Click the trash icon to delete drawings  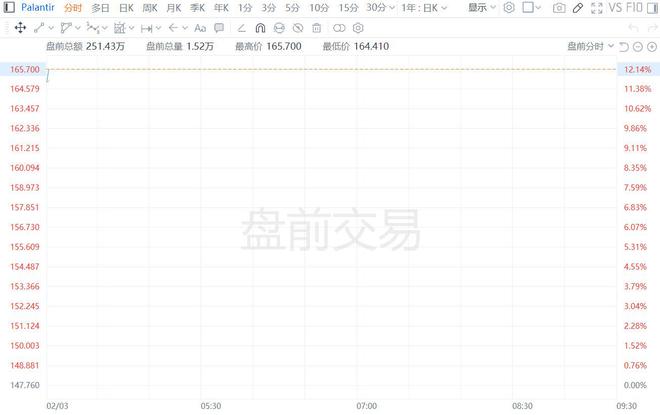pos(318,27)
